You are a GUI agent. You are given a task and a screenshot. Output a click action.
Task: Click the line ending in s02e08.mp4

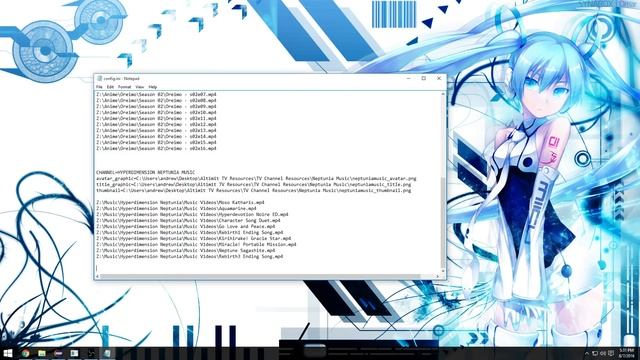click(x=156, y=100)
